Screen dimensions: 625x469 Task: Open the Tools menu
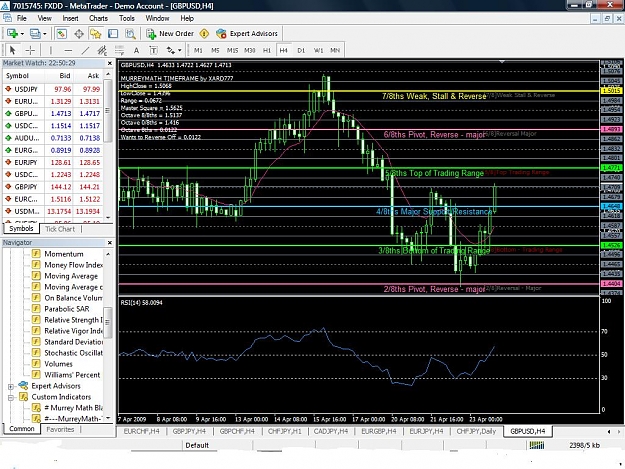127,18
